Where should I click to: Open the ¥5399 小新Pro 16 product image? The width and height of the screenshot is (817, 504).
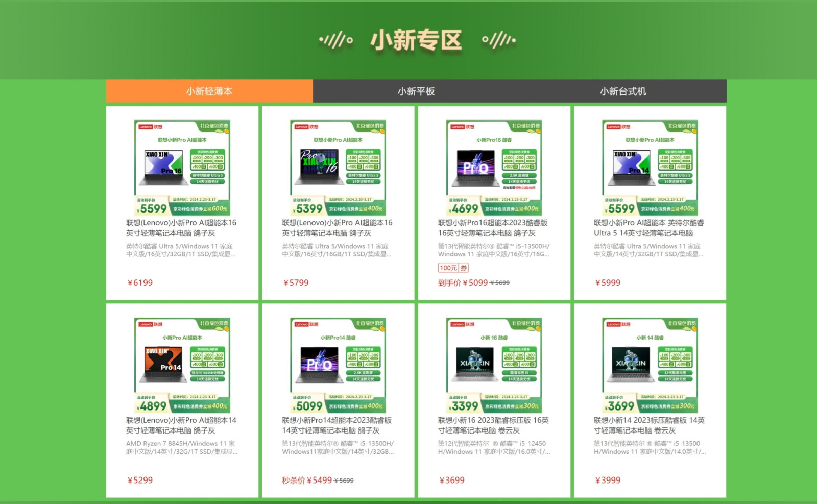pyautogui.click(x=338, y=168)
